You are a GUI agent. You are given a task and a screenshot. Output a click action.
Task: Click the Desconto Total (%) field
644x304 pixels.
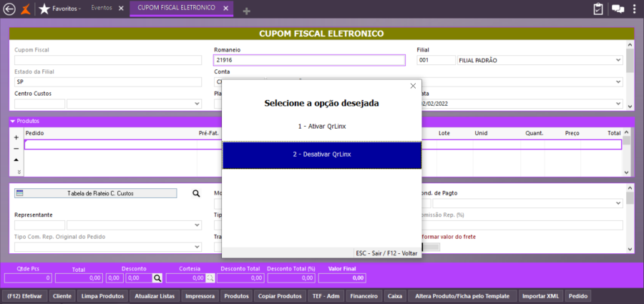291,278
